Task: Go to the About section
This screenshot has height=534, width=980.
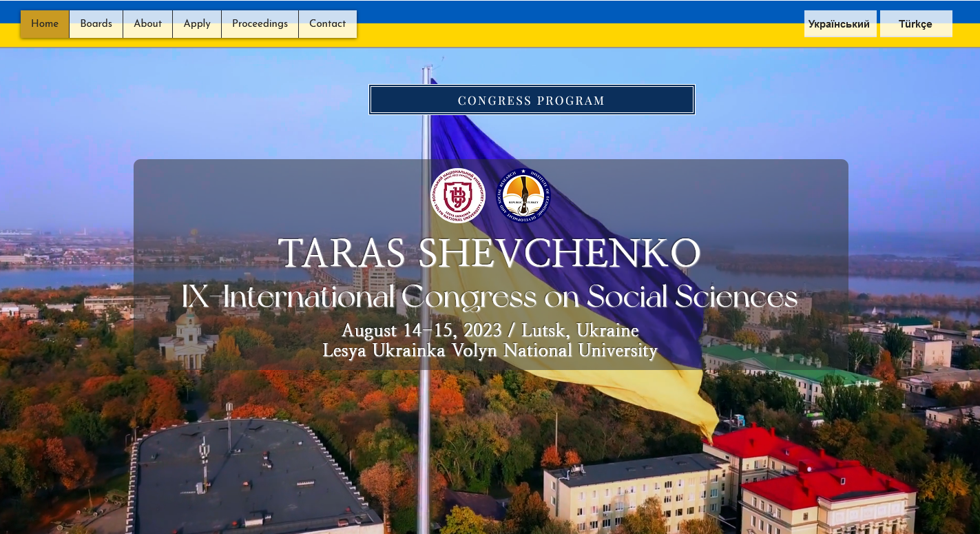Action: pyautogui.click(x=147, y=24)
